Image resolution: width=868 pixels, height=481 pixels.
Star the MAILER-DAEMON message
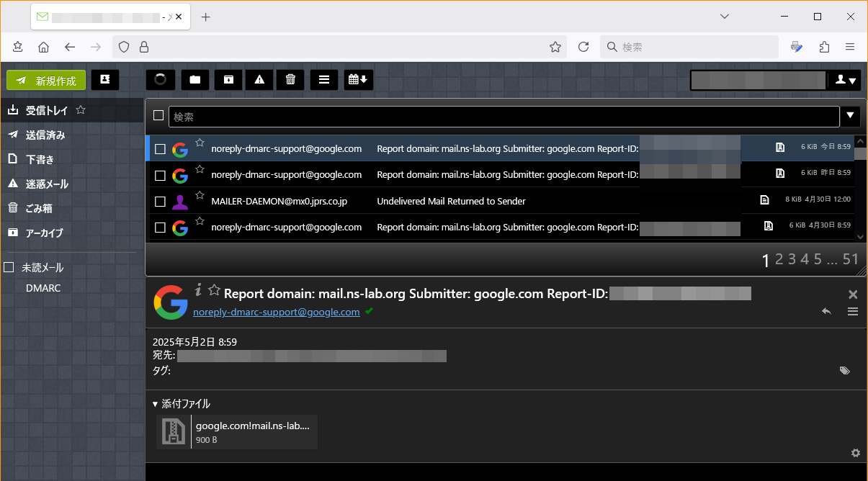tap(200, 195)
